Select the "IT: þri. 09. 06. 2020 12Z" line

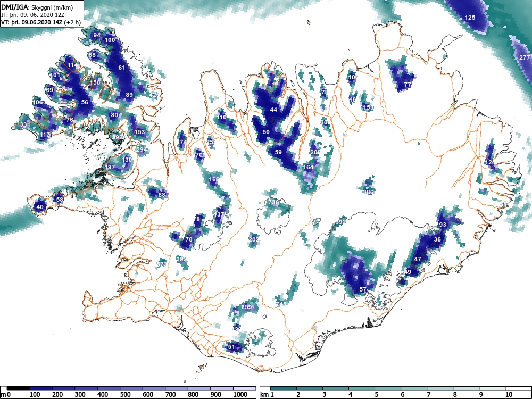[33, 15]
